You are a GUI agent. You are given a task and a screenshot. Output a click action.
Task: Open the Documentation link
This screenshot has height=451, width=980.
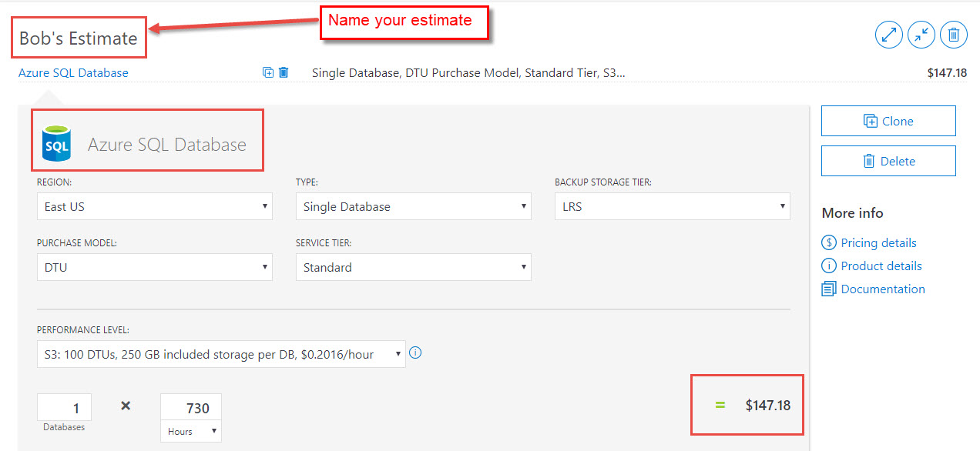[x=883, y=289]
